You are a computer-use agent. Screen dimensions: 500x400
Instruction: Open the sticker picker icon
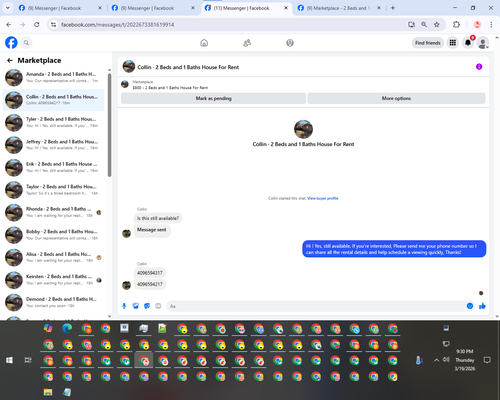tap(147, 306)
